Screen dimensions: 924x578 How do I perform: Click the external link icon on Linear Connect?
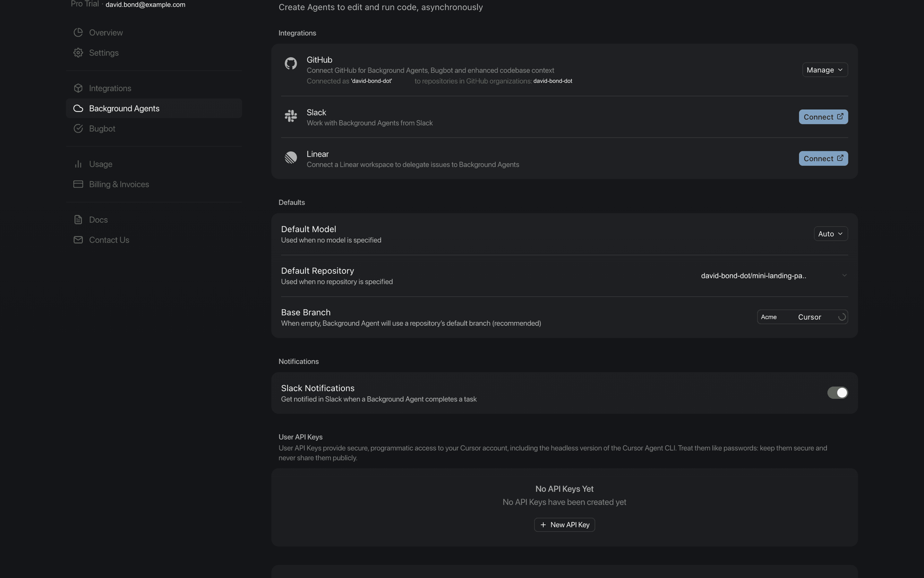[x=840, y=158]
